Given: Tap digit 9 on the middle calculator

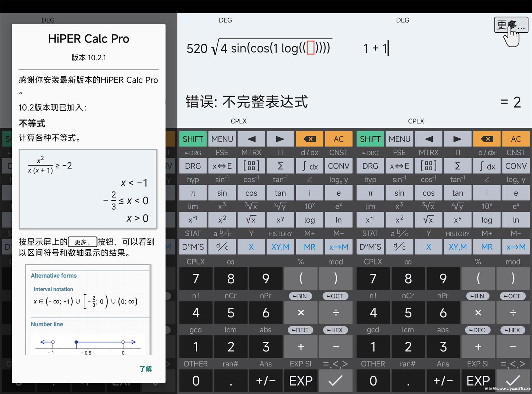Looking at the screenshot, I should pos(266,279).
